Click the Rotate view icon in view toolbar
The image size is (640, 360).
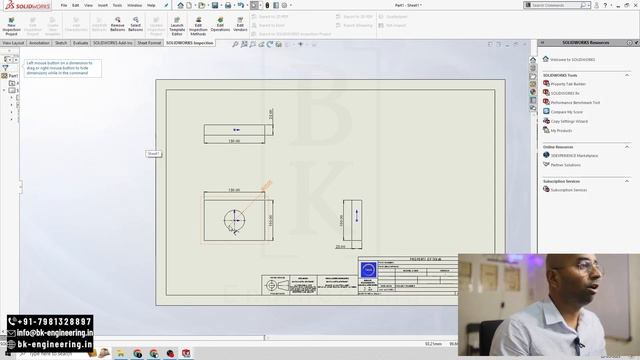click(270, 44)
